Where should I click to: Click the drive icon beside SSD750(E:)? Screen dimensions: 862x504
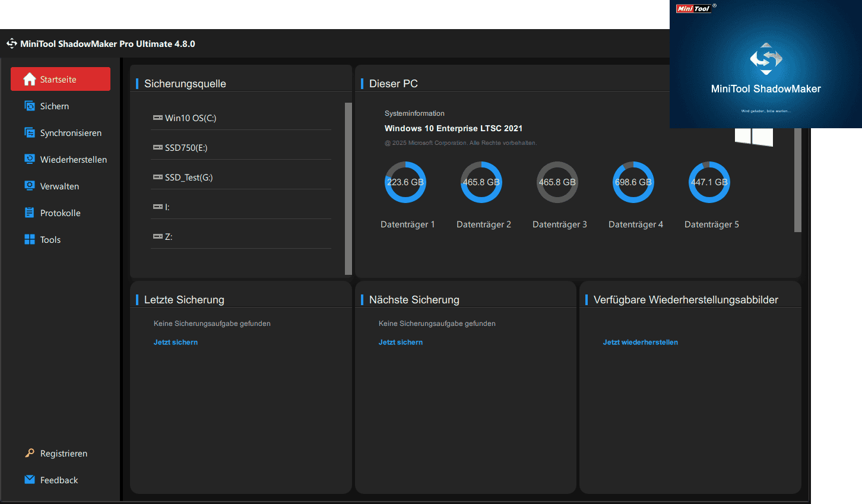coord(158,147)
